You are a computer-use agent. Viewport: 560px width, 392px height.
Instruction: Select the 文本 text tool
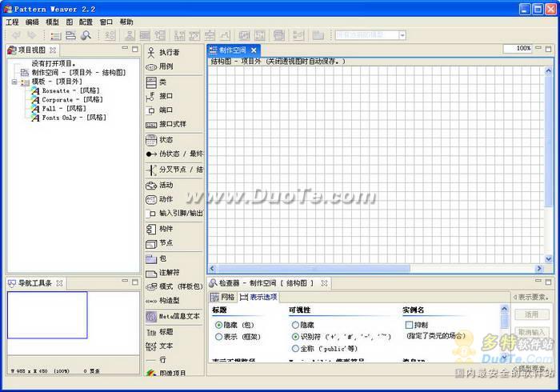tap(160, 346)
